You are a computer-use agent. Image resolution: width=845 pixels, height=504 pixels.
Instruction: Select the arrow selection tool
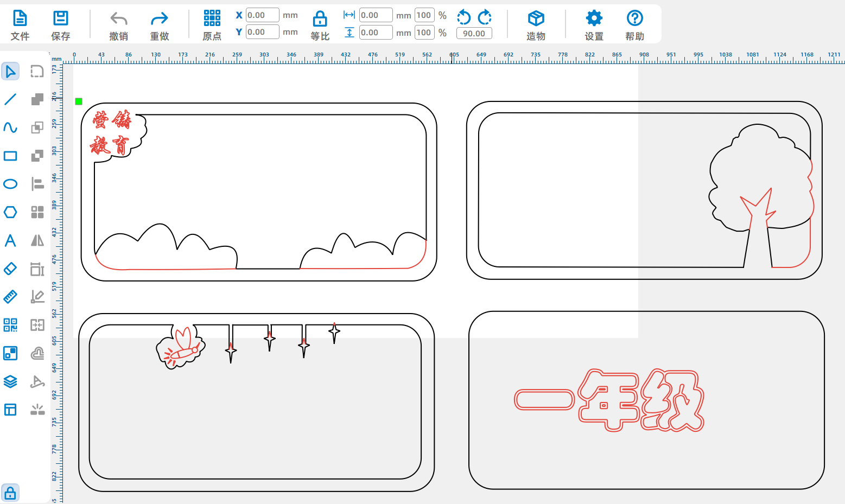tap(10, 71)
